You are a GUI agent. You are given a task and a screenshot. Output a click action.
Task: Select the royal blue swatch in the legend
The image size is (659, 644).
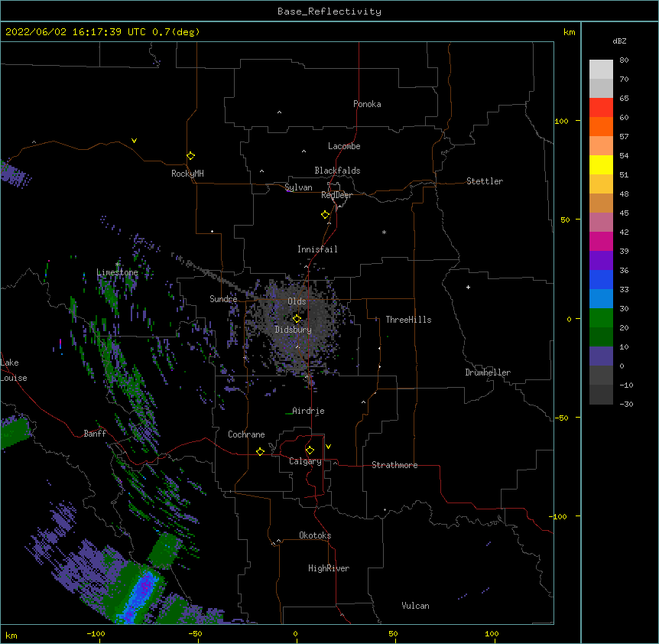click(x=601, y=279)
